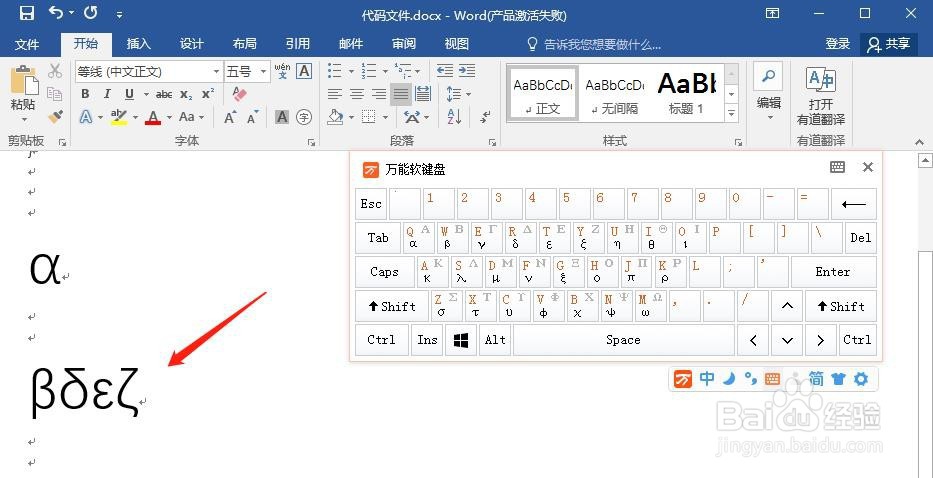Click input method skin shirt icon

pyautogui.click(x=838, y=379)
